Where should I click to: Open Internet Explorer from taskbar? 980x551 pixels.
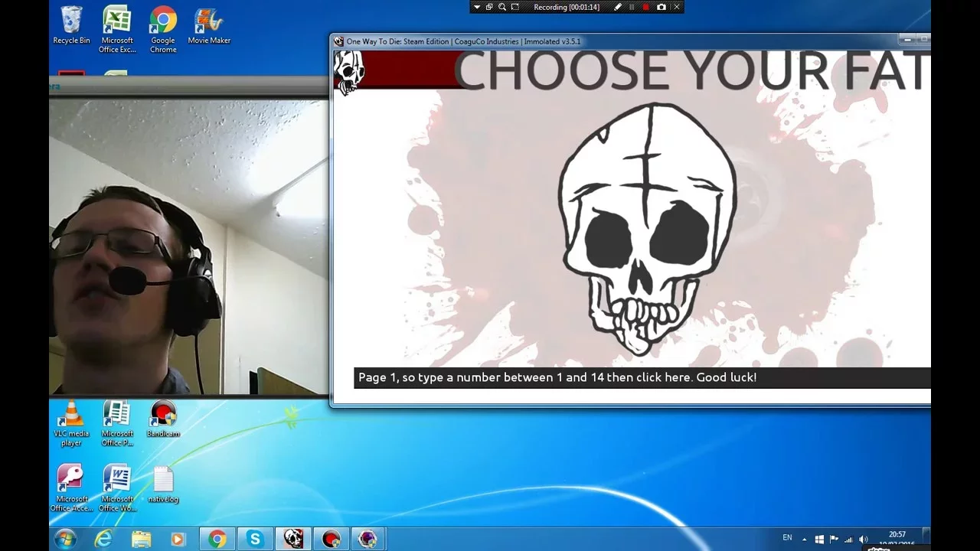(x=103, y=540)
